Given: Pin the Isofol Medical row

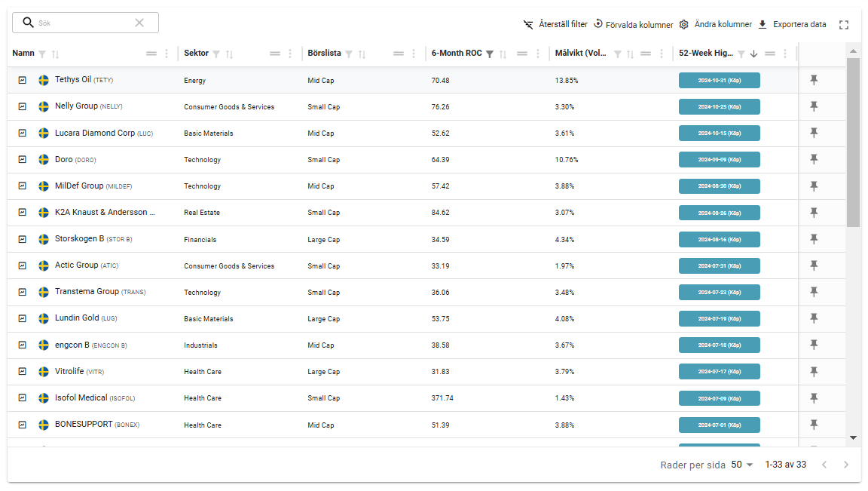Looking at the screenshot, I should tap(814, 397).
